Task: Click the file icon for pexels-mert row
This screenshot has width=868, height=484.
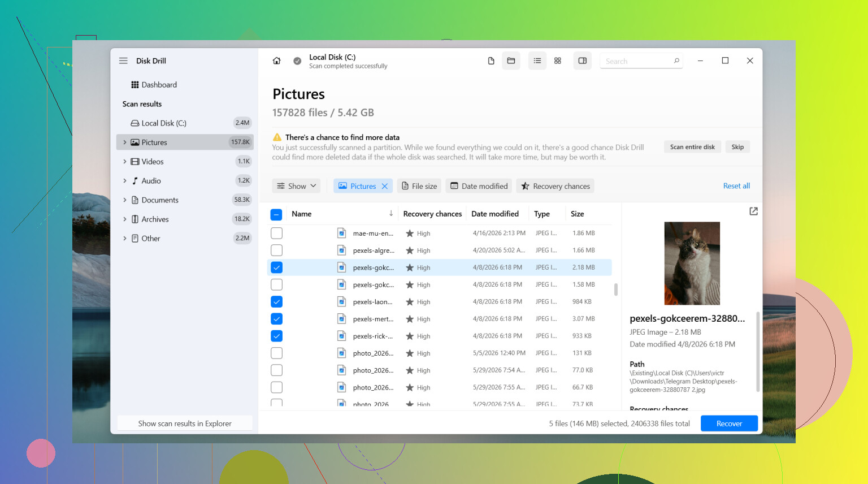Action: click(341, 319)
